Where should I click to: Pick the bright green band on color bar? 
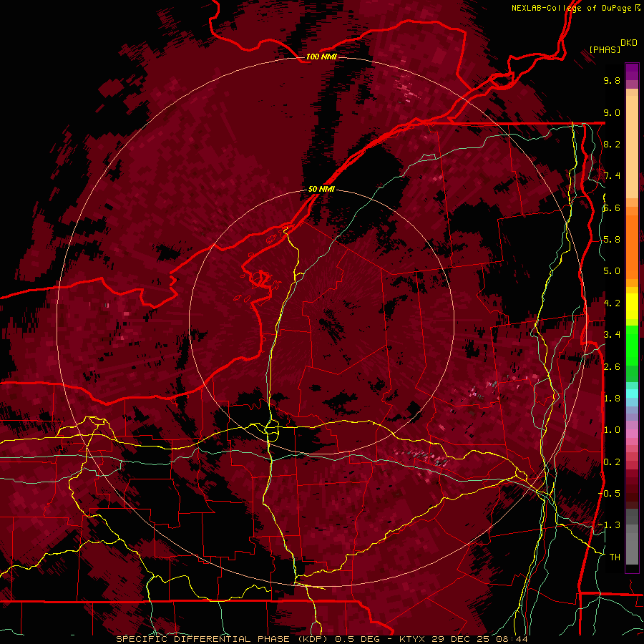pyautogui.click(x=632, y=345)
